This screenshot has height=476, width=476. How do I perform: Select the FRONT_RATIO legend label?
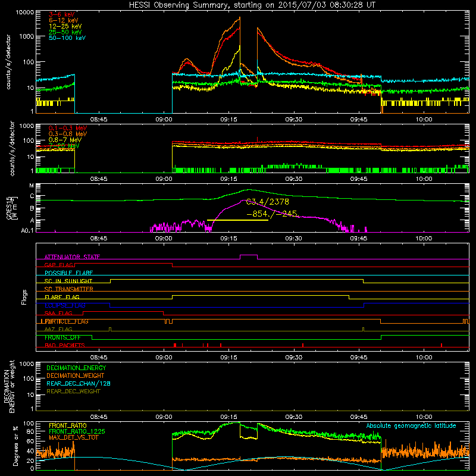pos(68,425)
